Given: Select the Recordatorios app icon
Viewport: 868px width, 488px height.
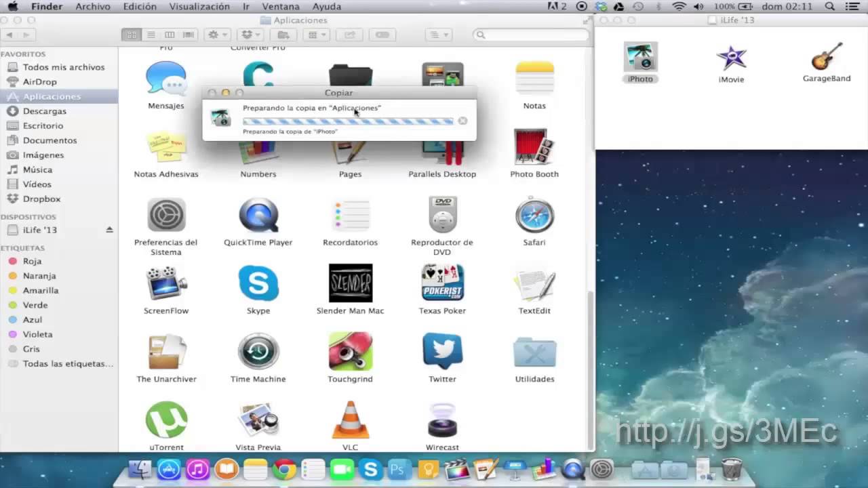Looking at the screenshot, I should (351, 216).
